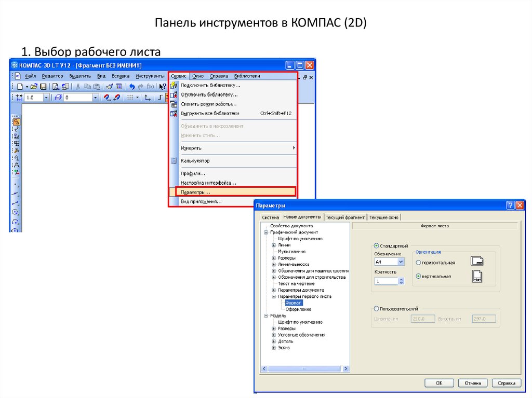Open the Обозначение A4 dropdown
532x398 pixels.
(x=401, y=262)
